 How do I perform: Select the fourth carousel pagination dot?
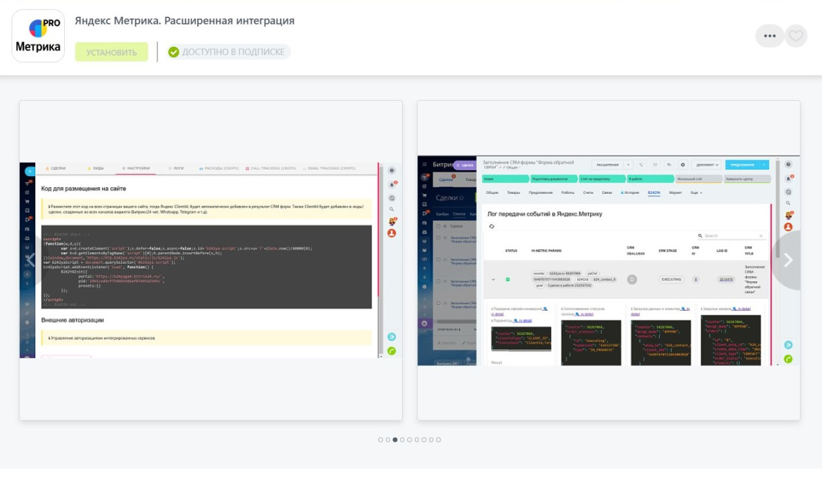(402, 440)
